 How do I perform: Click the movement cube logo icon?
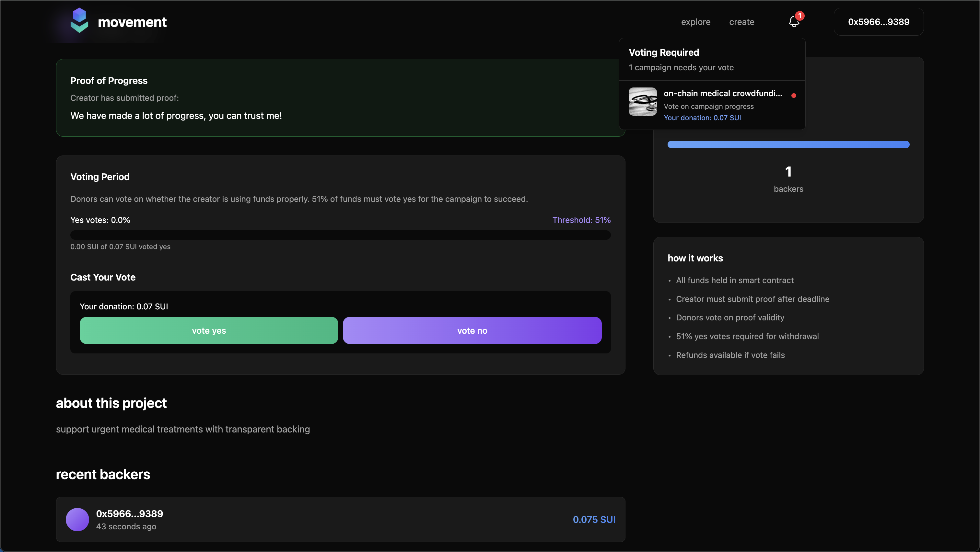pos(79,20)
